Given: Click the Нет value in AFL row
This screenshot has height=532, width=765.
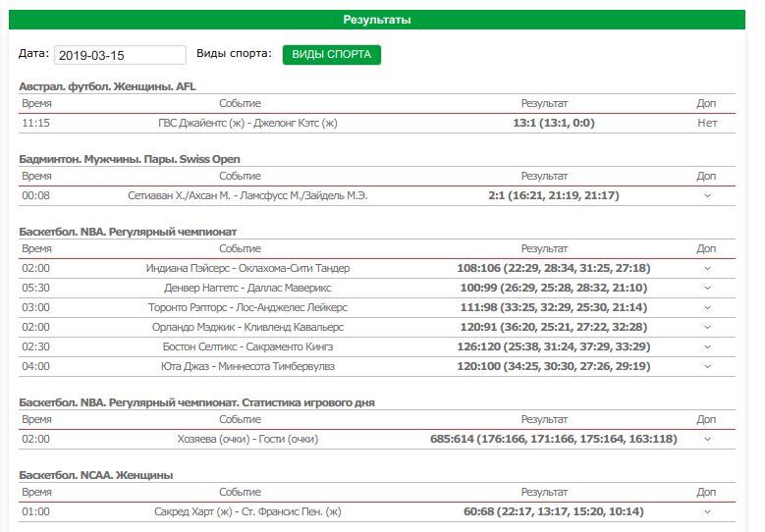Looking at the screenshot, I should click(x=707, y=123).
